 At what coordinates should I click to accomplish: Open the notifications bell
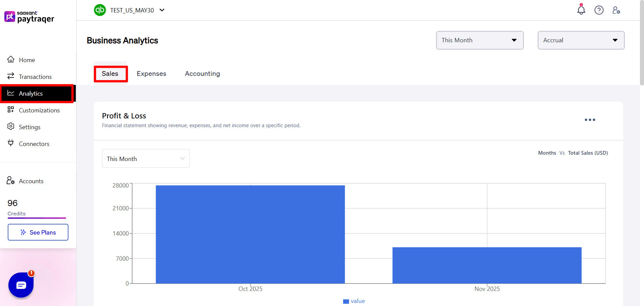coord(581,10)
